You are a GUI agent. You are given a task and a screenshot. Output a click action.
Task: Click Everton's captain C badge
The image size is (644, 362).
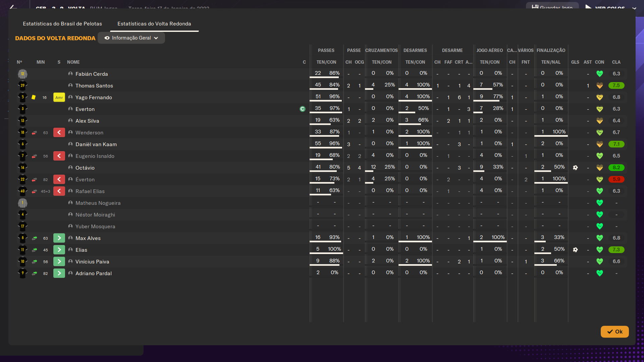(303, 109)
